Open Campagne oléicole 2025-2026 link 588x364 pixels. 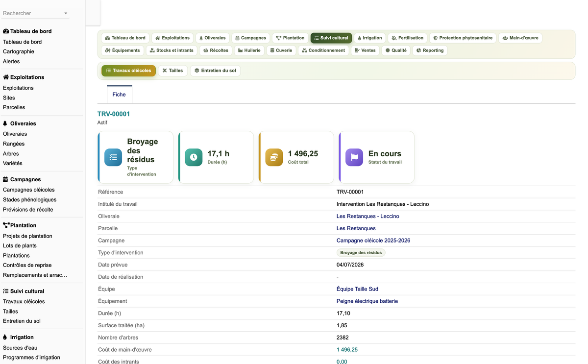pos(373,241)
